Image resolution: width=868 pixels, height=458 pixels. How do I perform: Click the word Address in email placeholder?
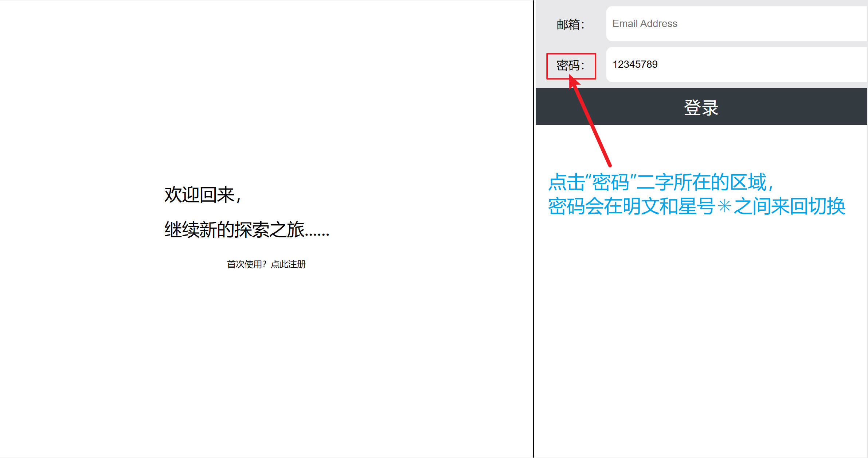pyautogui.click(x=658, y=24)
